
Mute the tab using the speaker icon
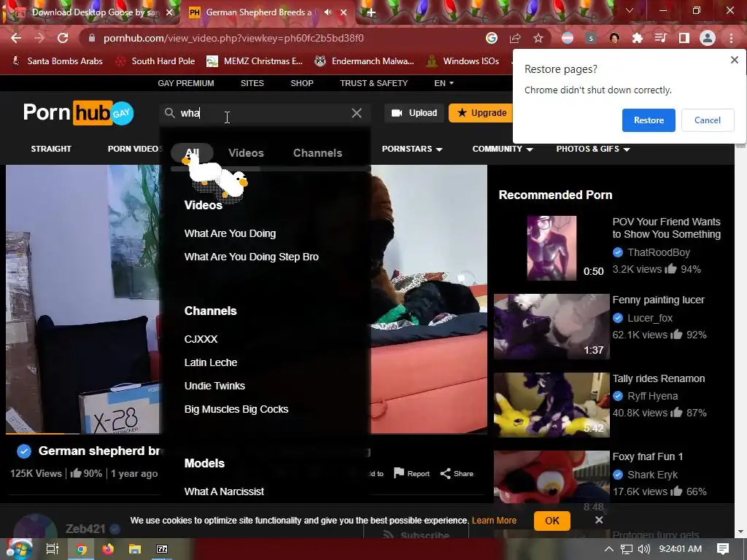(328, 12)
